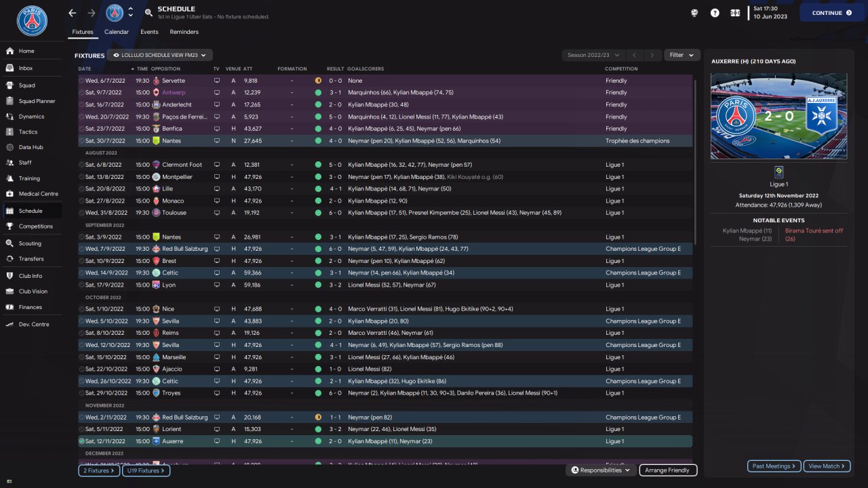Open the search magnifier in top bar
This screenshot has height=488, width=868.
[149, 13]
